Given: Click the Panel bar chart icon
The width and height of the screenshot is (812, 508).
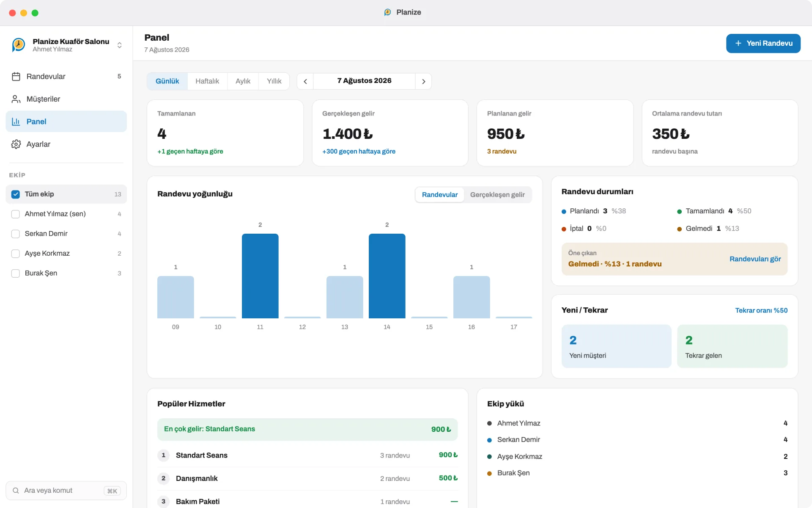Looking at the screenshot, I should (x=16, y=121).
